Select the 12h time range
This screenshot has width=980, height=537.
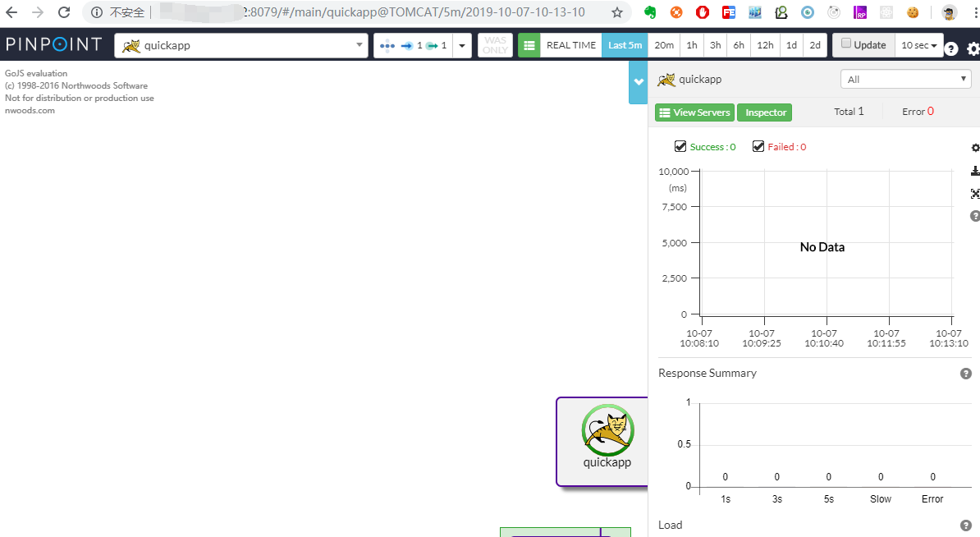(765, 45)
